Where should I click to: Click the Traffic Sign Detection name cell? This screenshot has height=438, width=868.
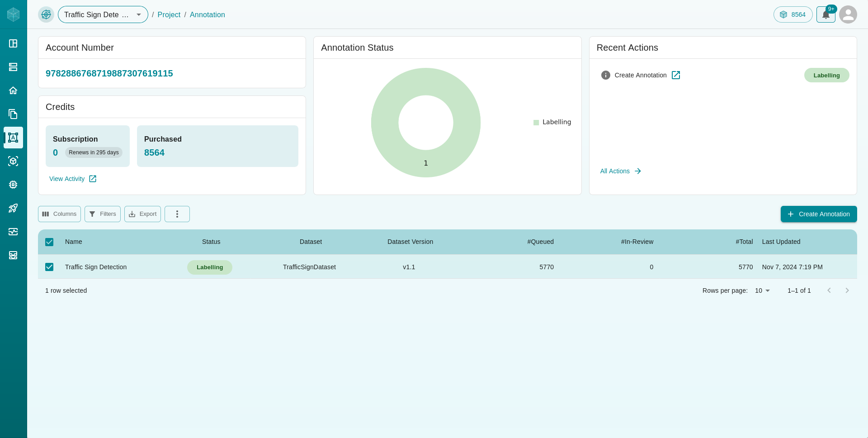click(96, 267)
